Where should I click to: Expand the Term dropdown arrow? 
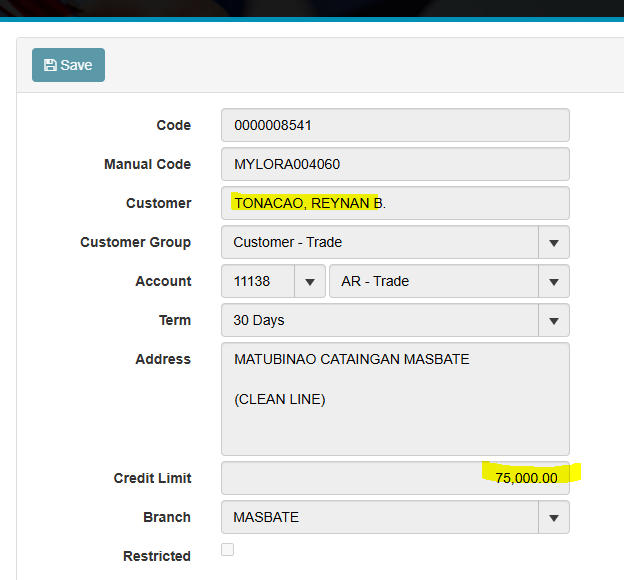coord(553,320)
